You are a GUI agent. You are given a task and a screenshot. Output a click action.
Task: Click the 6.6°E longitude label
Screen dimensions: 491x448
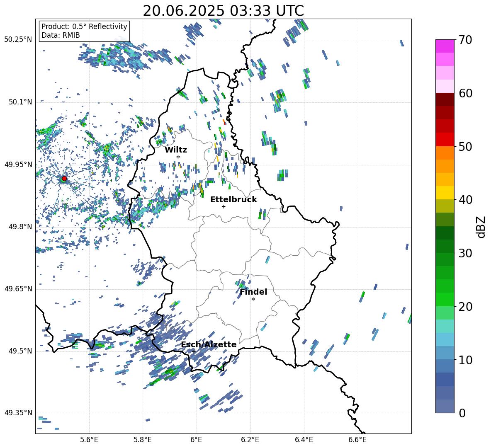coord(357,440)
